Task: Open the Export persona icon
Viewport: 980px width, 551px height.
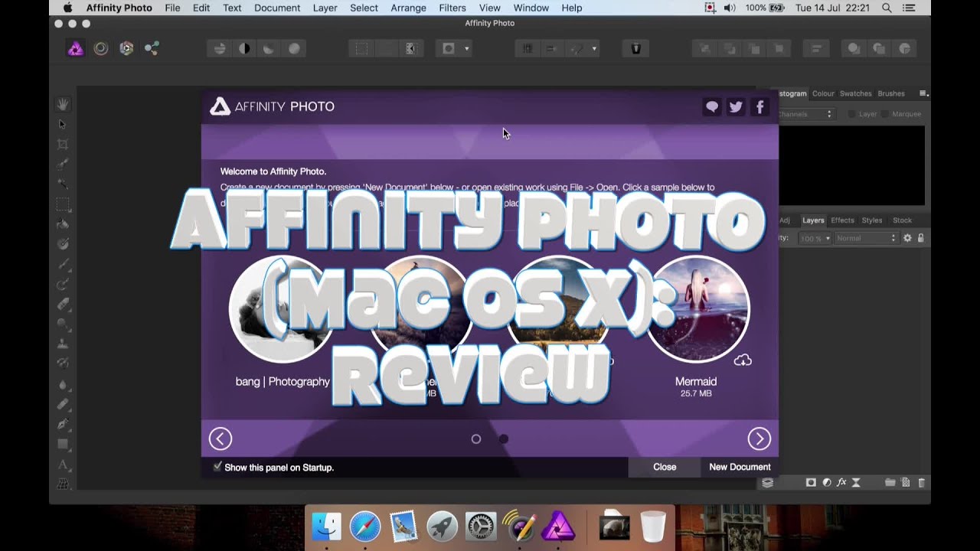Action: (x=152, y=49)
